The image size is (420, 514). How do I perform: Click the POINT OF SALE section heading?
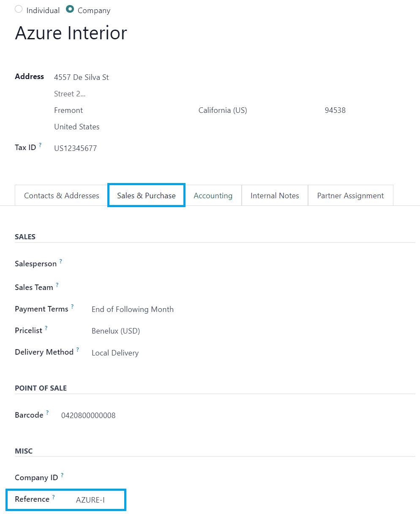[x=41, y=388]
